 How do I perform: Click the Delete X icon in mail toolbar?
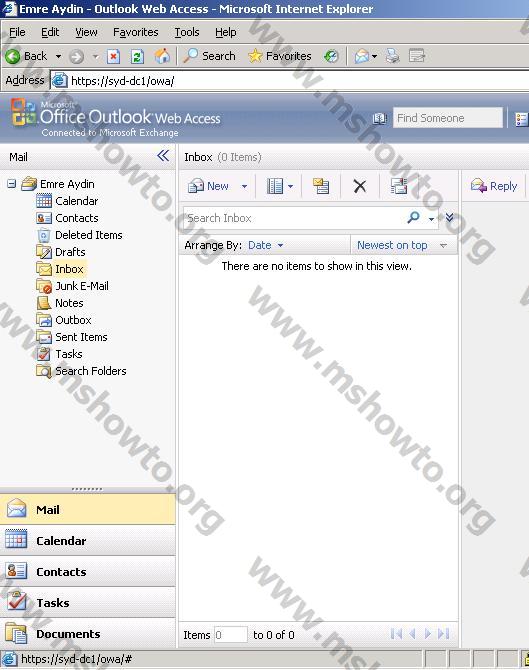[x=360, y=186]
